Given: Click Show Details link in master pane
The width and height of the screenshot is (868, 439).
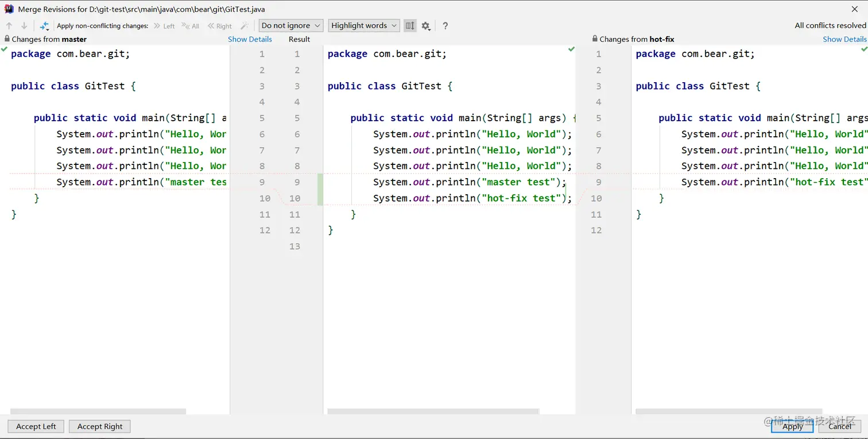Looking at the screenshot, I should coord(250,39).
